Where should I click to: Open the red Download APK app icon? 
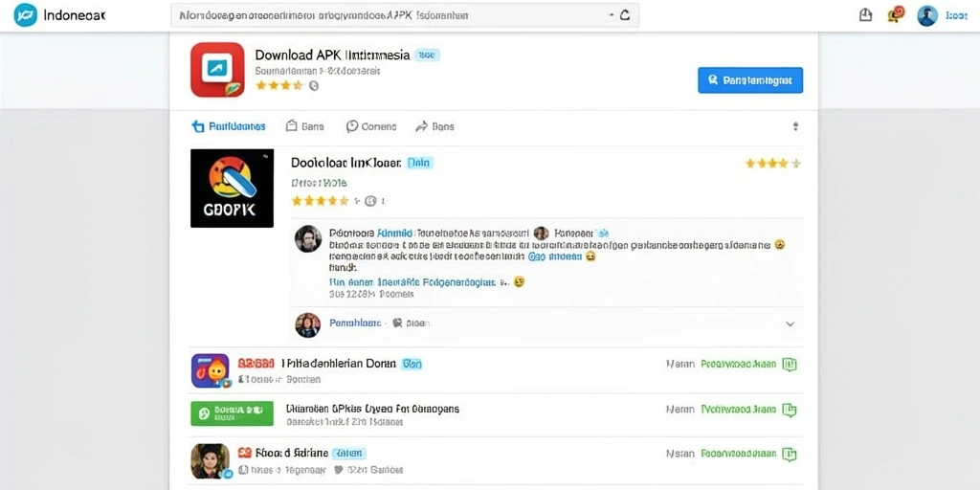pyautogui.click(x=217, y=69)
